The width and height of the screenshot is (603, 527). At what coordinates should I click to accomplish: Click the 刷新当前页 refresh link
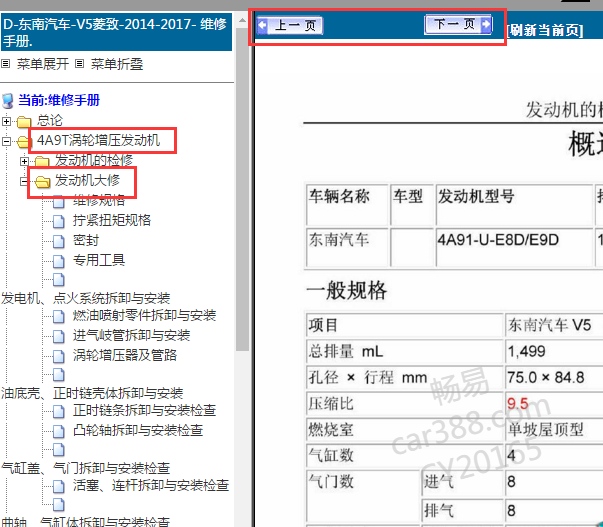click(545, 30)
